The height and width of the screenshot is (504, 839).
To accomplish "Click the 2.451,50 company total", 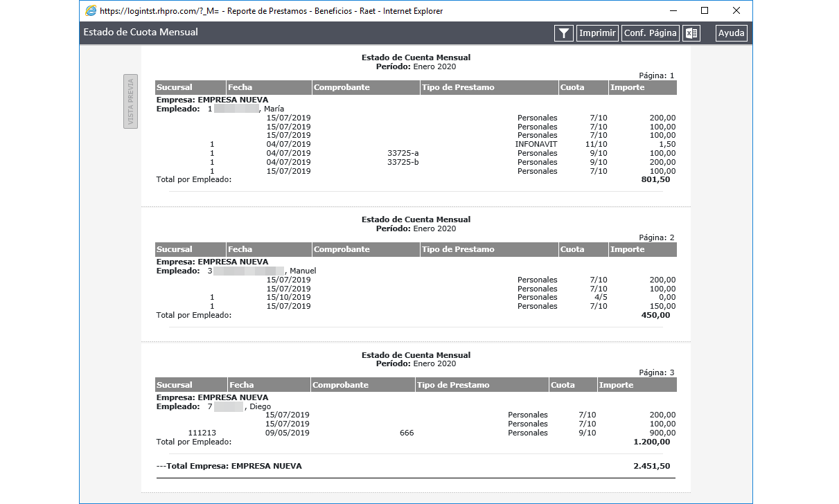I will point(652,466).
